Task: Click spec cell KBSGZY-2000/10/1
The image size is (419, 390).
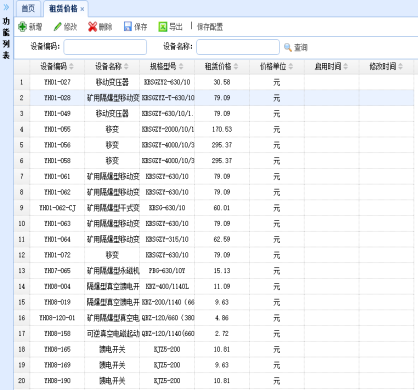Action: (x=168, y=129)
